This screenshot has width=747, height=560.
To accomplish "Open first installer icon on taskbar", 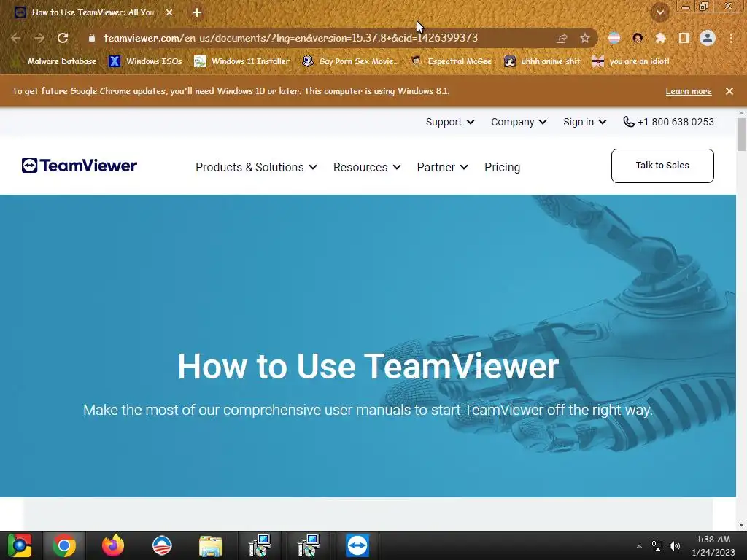I will click(x=260, y=545).
